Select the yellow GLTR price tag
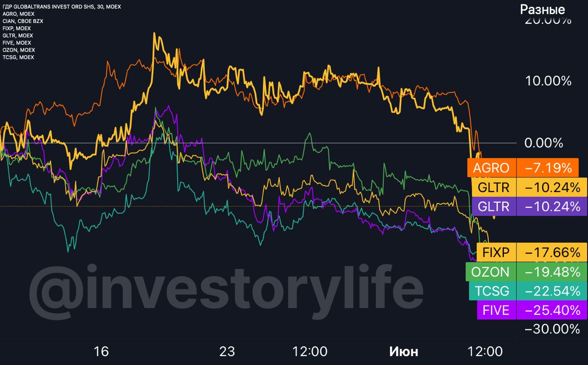588x365 pixels. [493, 187]
